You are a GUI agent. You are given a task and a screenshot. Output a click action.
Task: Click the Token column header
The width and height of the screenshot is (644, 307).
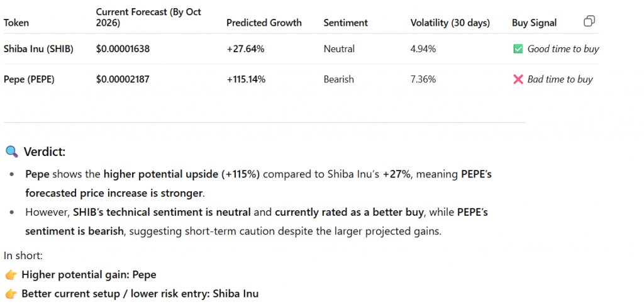(16, 23)
